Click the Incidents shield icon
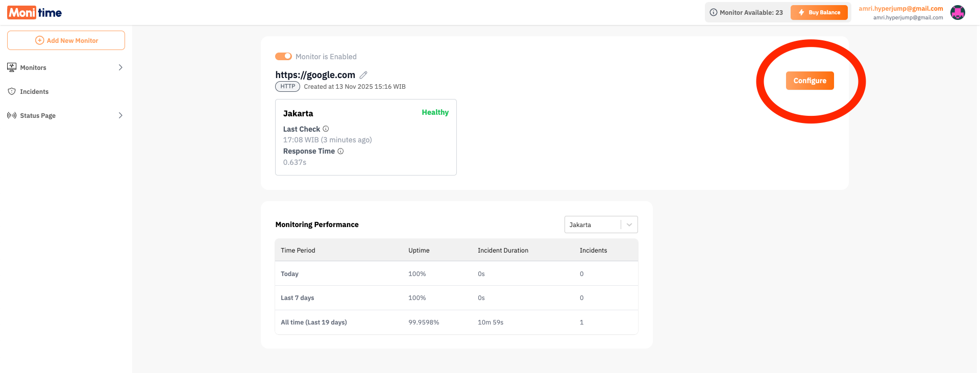The height and width of the screenshot is (373, 980). coord(12,91)
